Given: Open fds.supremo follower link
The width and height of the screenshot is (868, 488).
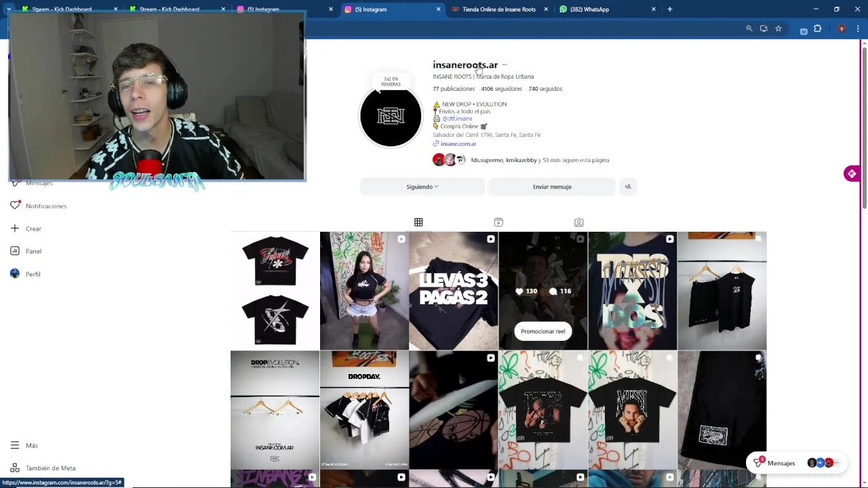Looking at the screenshot, I should coord(487,160).
